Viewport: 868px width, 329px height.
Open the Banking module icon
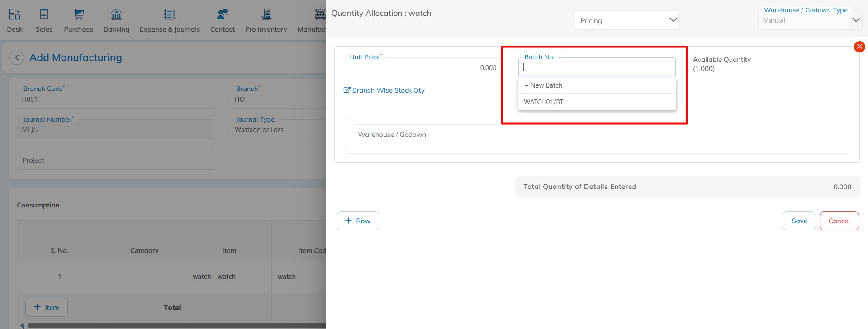(116, 14)
